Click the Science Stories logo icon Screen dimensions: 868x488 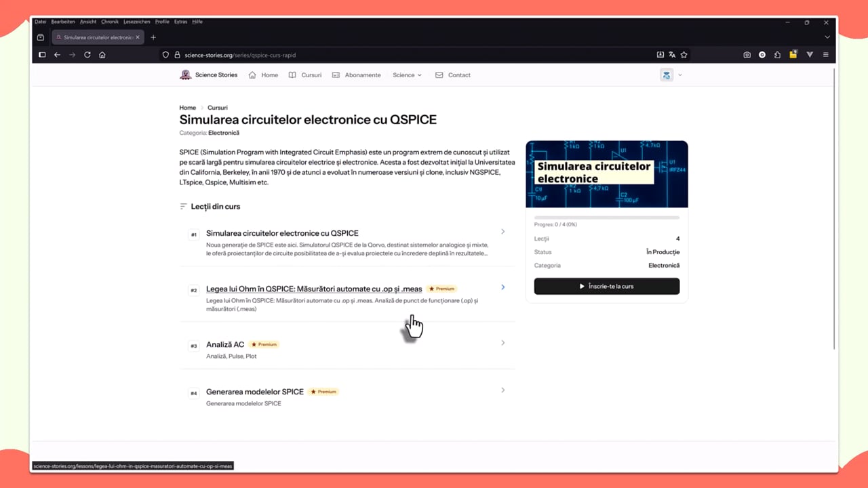(185, 75)
